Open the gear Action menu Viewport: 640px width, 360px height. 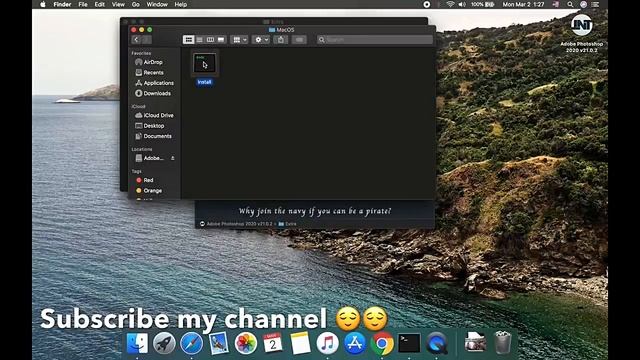pos(261,40)
